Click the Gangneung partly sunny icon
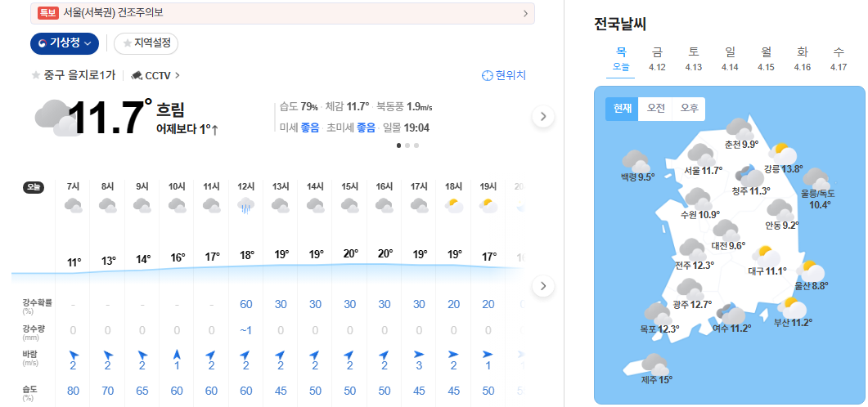The height and width of the screenshot is (407, 868). 783,153
